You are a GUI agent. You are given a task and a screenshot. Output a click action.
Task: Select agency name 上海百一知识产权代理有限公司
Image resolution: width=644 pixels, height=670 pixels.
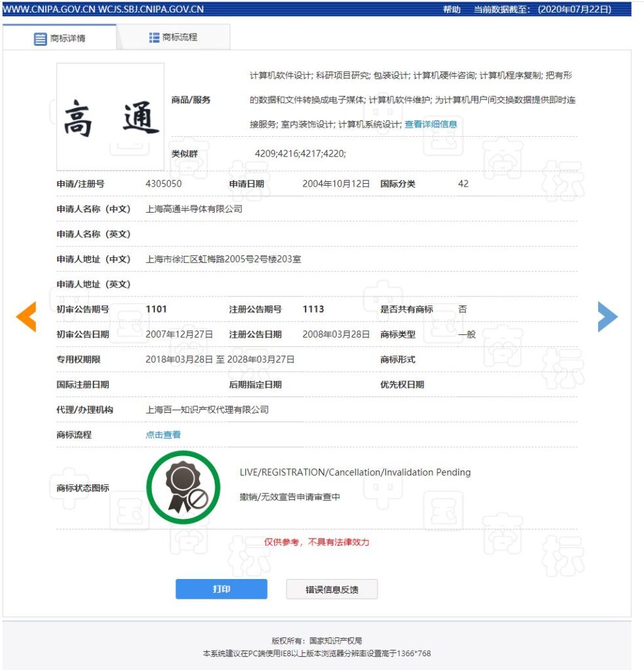pyautogui.click(x=207, y=410)
